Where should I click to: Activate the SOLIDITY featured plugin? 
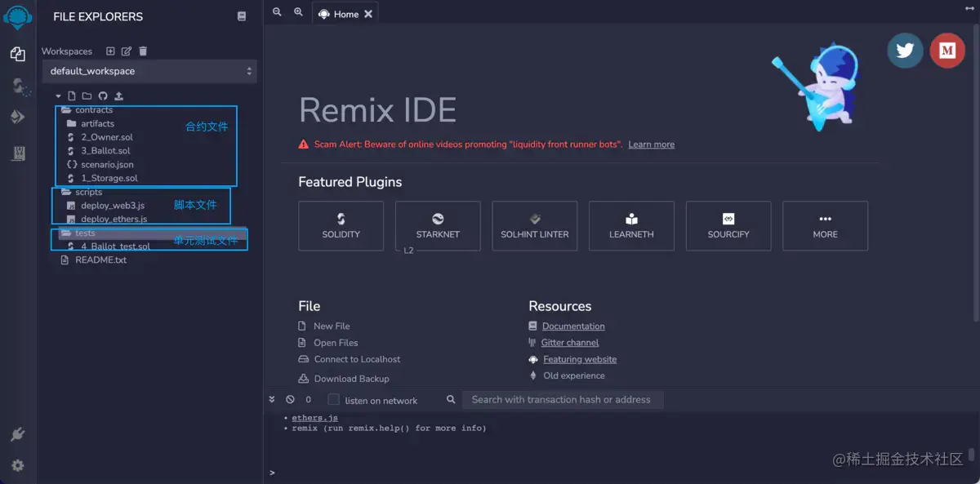click(341, 226)
